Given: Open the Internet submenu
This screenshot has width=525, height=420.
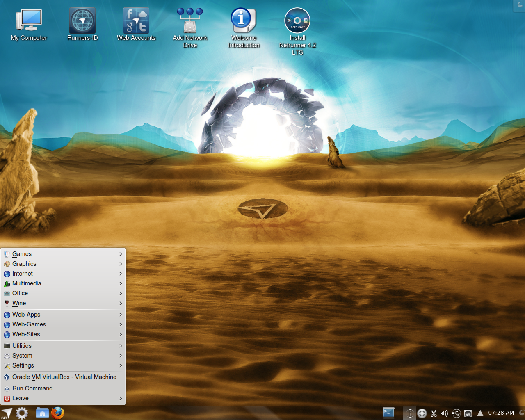Looking at the screenshot, I should tap(63, 274).
